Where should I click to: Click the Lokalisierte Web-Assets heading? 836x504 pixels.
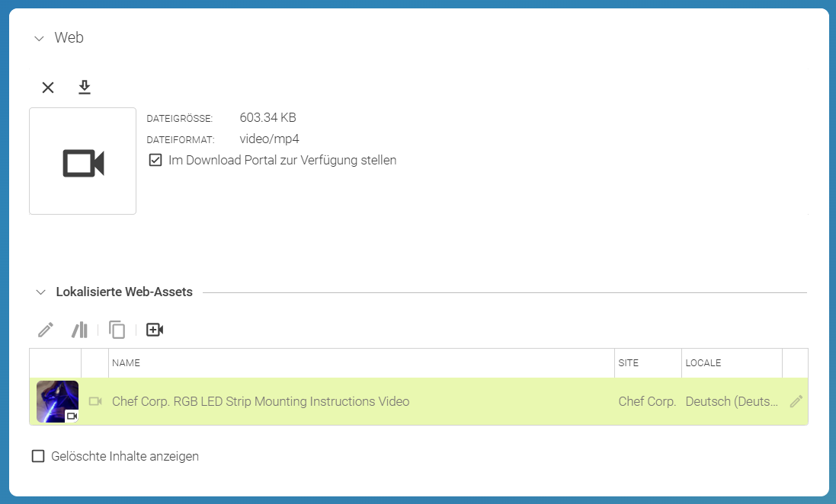click(124, 292)
